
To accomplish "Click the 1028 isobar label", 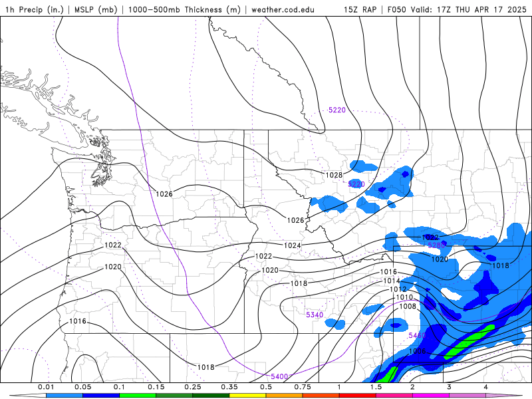I will coord(334,175).
